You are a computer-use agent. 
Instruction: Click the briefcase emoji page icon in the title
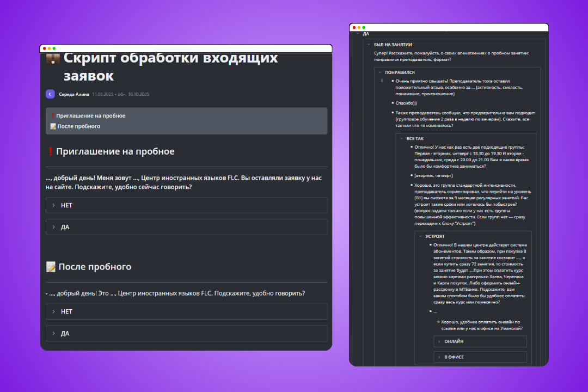pyautogui.click(x=53, y=58)
